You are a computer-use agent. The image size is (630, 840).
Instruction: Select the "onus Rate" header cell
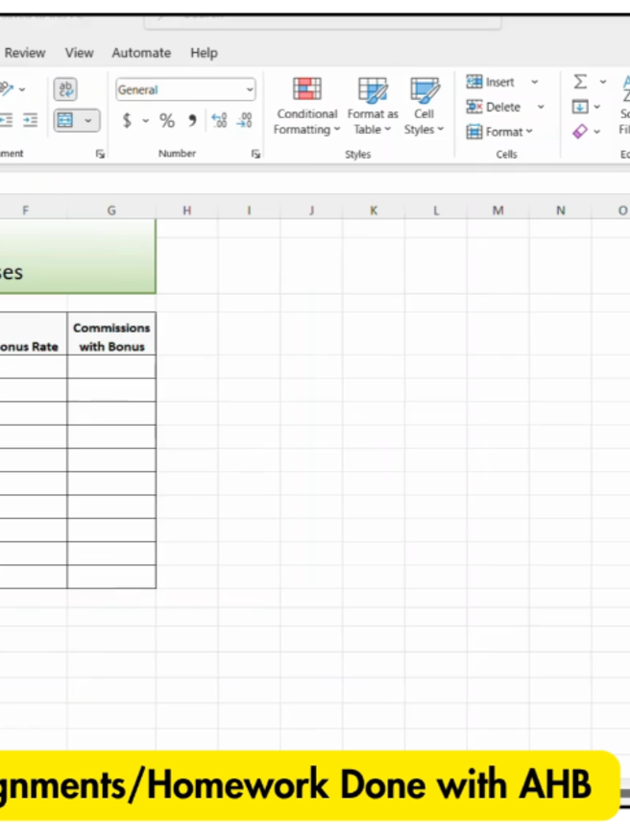tap(34, 334)
